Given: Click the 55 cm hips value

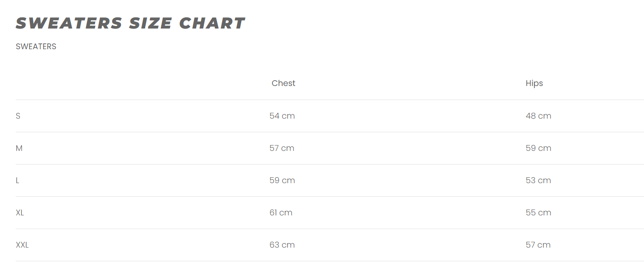Looking at the screenshot, I should tap(539, 213).
